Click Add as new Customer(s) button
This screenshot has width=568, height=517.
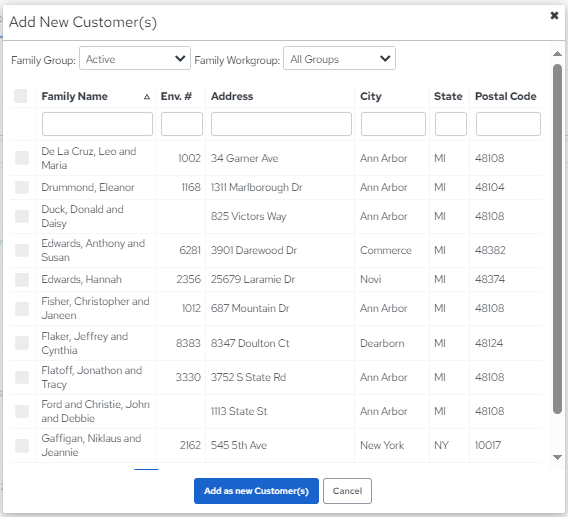(x=256, y=491)
